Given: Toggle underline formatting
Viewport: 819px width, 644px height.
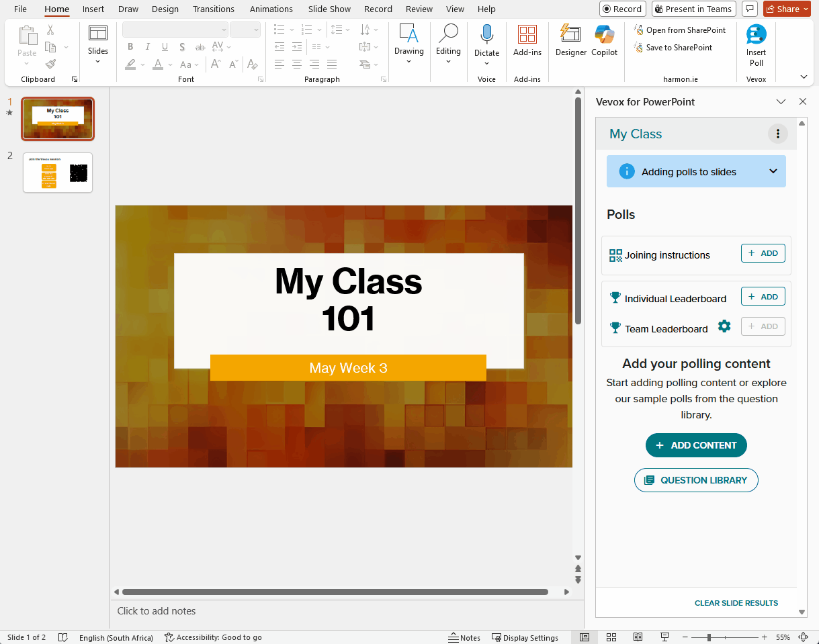Looking at the screenshot, I should pyautogui.click(x=165, y=46).
